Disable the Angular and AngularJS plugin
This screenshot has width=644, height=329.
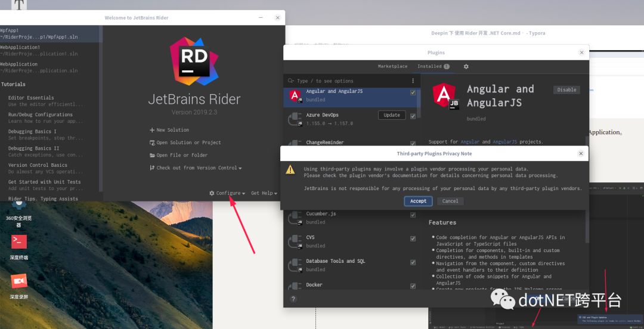(x=566, y=89)
